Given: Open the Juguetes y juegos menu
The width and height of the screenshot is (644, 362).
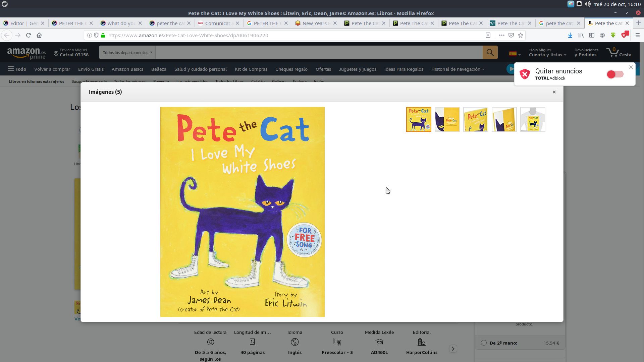Looking at the screenshot, I should 358,69.
